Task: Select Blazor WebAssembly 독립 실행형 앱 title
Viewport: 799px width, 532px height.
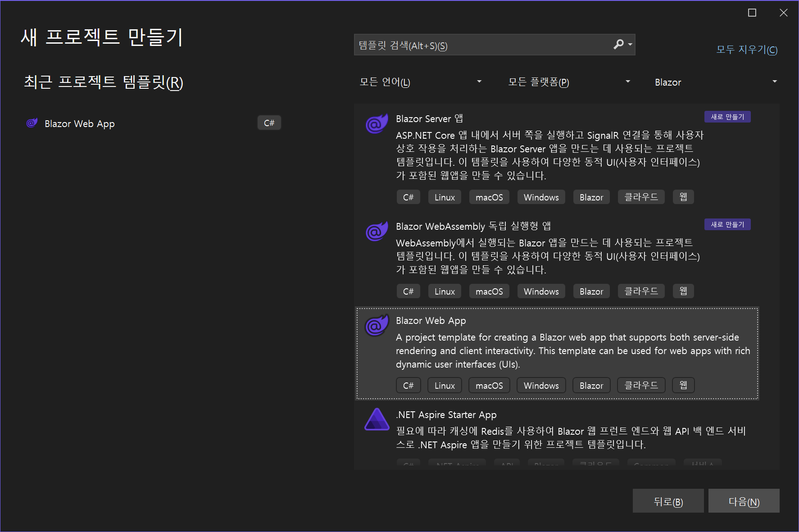Action: pyautogui.click(x=473, y=226)
